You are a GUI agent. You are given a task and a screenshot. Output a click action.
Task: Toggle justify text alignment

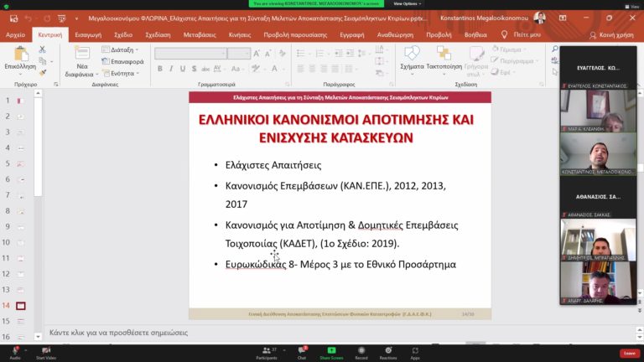[335, 69]
